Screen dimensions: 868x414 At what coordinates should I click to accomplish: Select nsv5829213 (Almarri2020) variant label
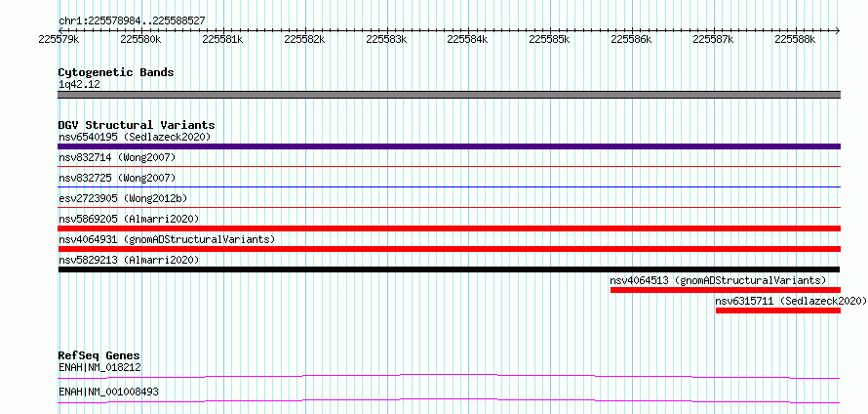coord(129,260)
